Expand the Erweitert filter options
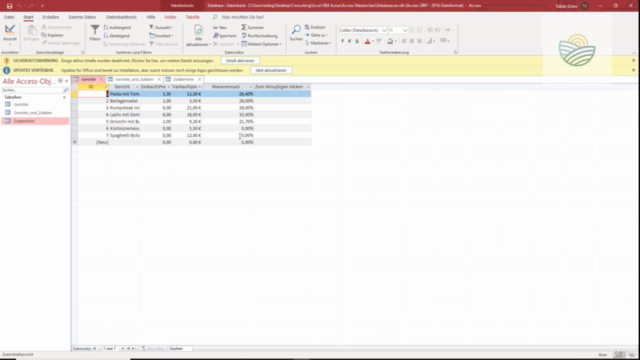Screen dimensions: 640x360 [161, 36]
